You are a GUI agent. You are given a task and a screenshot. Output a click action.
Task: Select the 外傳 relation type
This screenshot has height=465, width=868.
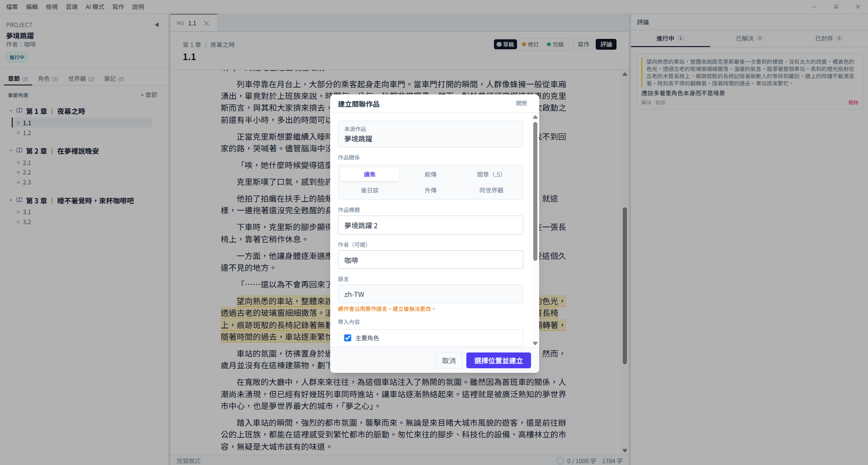pyautogui.click(x=431, y=190)
